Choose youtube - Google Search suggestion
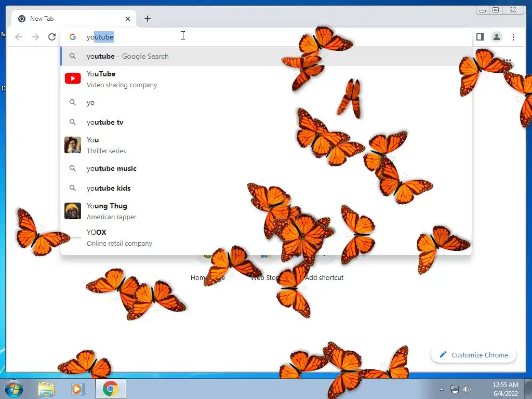The width and height of the screenshot is (532, 399). point(267,56)
